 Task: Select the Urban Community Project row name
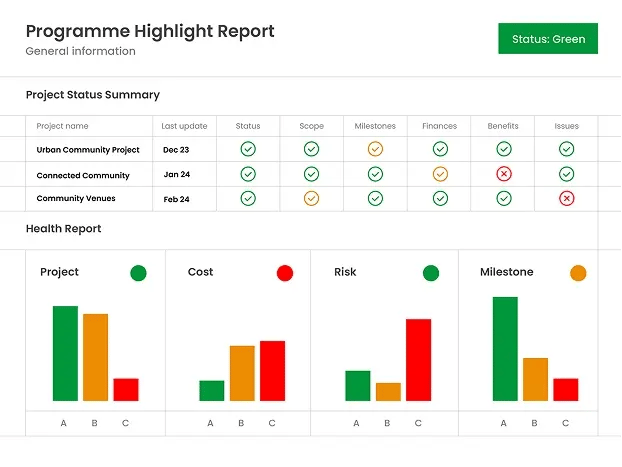coord(88,150)
